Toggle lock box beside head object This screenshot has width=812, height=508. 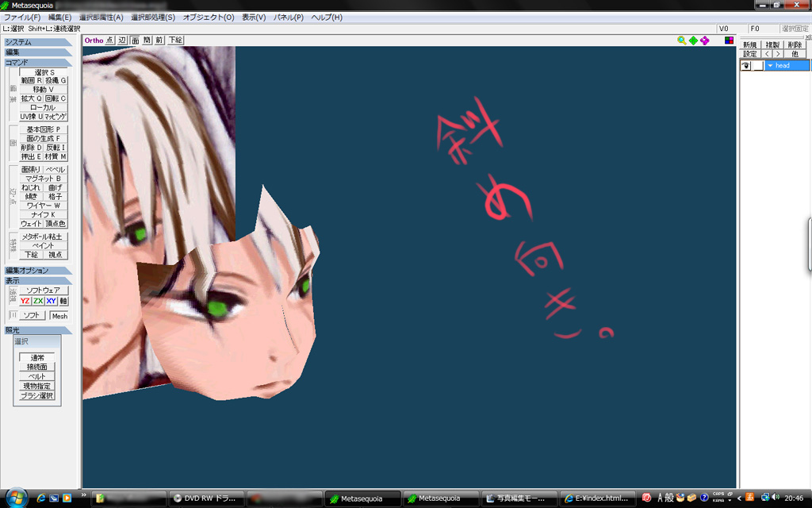(x=758, y=66)
